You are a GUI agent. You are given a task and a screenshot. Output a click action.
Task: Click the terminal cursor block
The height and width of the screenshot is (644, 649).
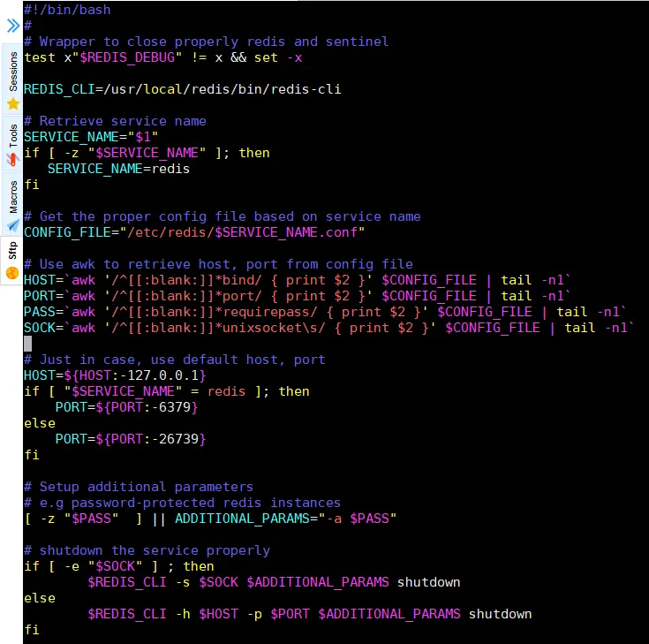coord(27,344)
